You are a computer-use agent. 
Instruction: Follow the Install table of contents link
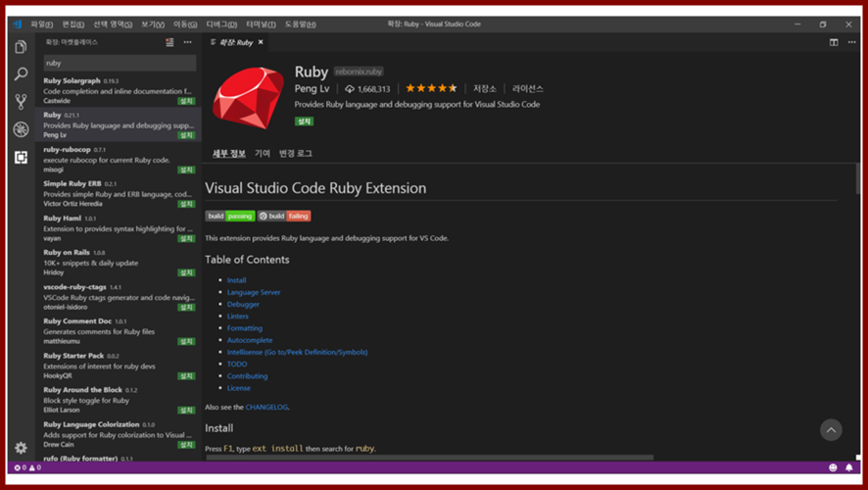click(236, 280)
